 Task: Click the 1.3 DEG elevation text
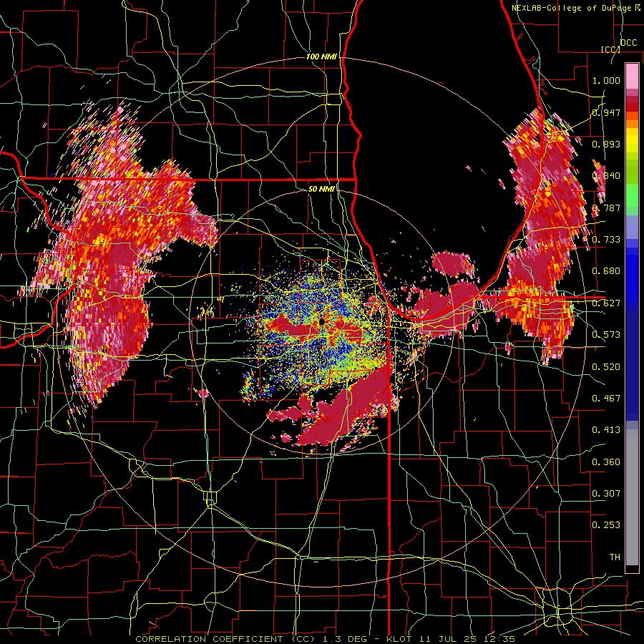(x=343, y=639)
